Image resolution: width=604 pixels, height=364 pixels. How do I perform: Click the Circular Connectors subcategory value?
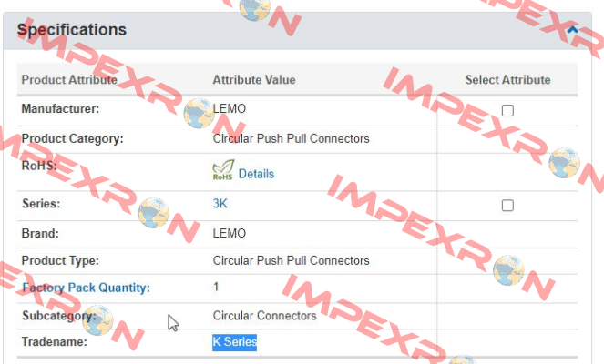point(264,316)
